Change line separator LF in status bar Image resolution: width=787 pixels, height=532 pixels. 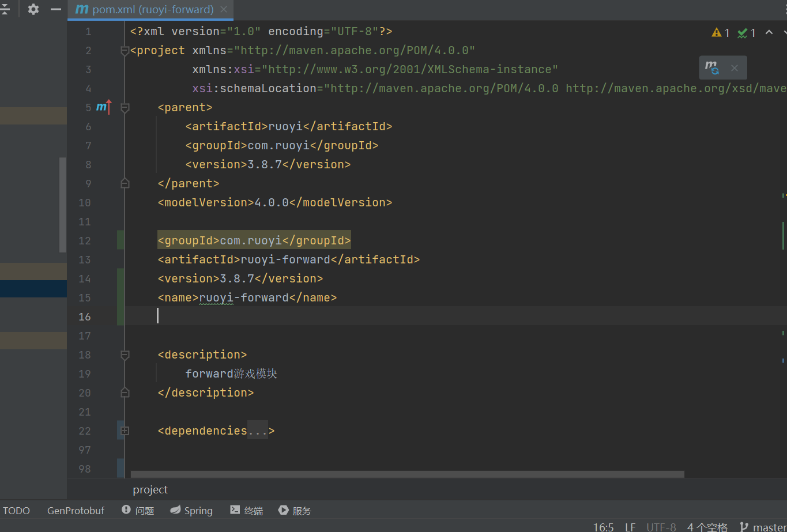pyautogui.click(x=630, y=527)
